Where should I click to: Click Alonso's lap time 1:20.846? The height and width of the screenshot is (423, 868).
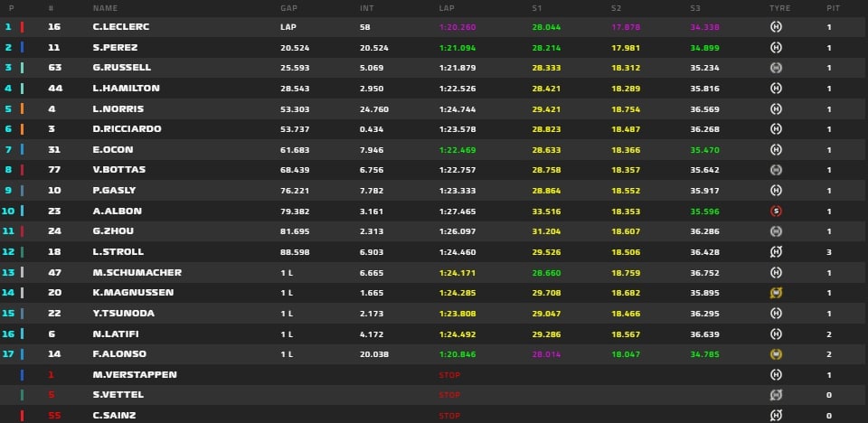coord(458,354)
